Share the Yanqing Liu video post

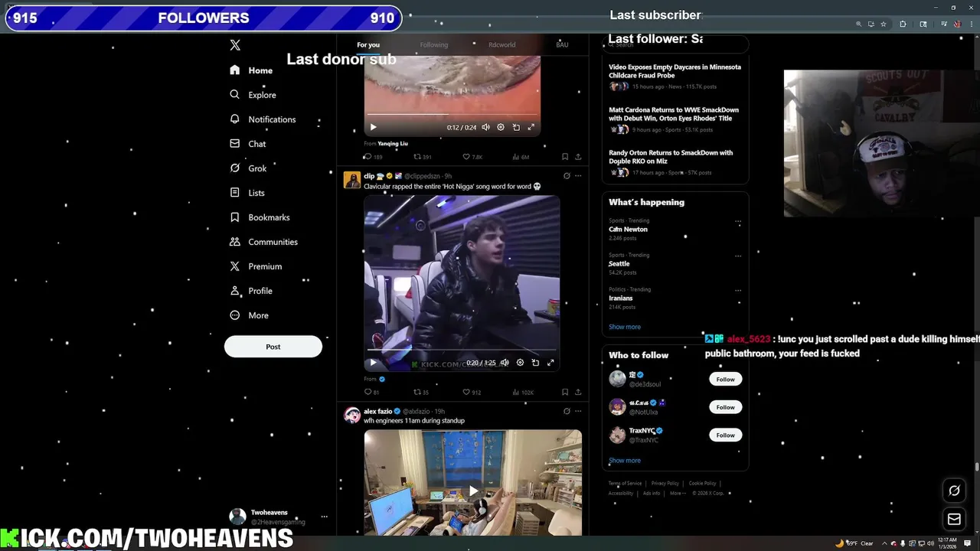(578, 157)
